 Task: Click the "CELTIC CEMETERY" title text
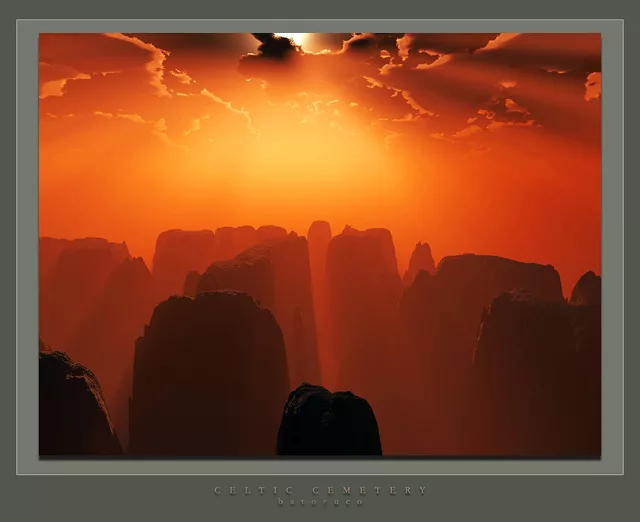(x=320, y=490)
